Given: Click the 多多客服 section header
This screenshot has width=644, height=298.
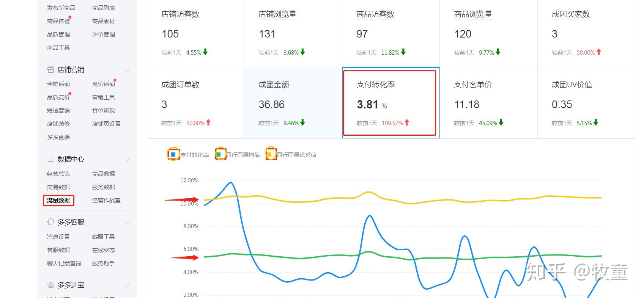Looking at the screenshot, I should tap(71, 222).
